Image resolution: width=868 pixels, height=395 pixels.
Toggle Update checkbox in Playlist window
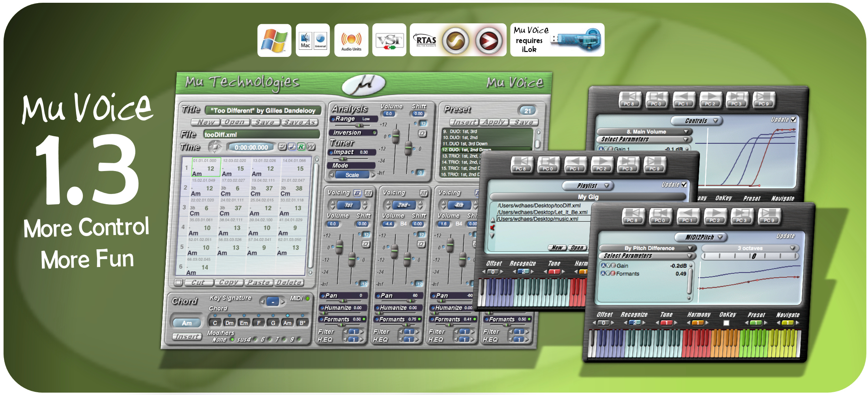tap(684, 184)
